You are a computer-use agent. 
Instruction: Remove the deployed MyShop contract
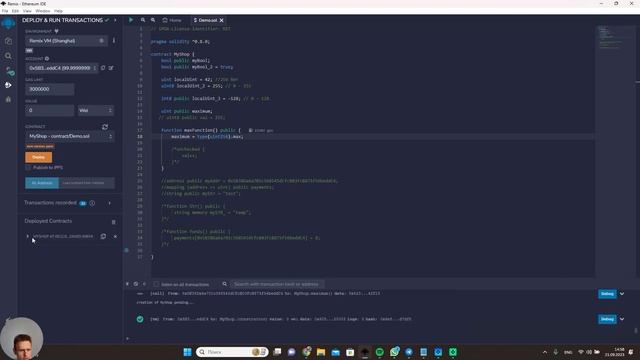(x=115, y=236)
